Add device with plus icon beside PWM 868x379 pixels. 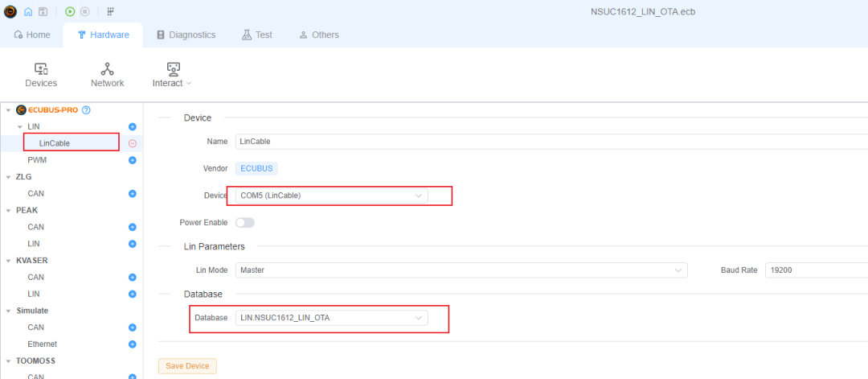tap(133, 160)
